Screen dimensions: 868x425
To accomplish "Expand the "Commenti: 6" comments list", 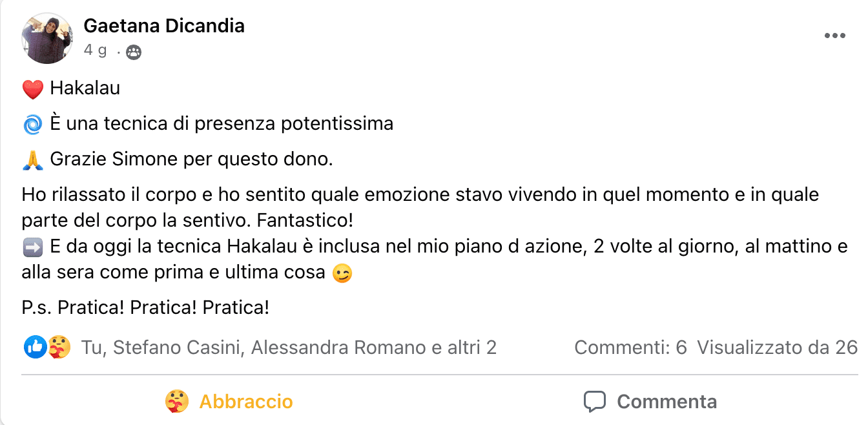I will 630,347.
